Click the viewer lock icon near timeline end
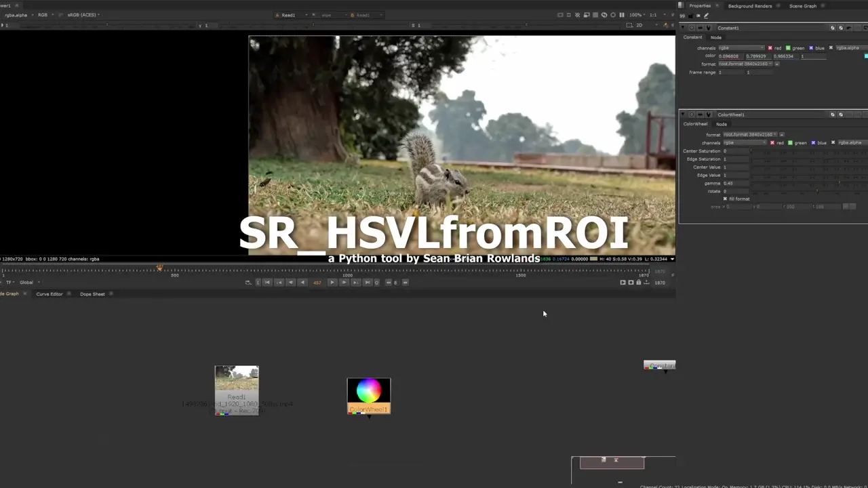The height and width of the screenshot is (488, 868). (638, 283)
